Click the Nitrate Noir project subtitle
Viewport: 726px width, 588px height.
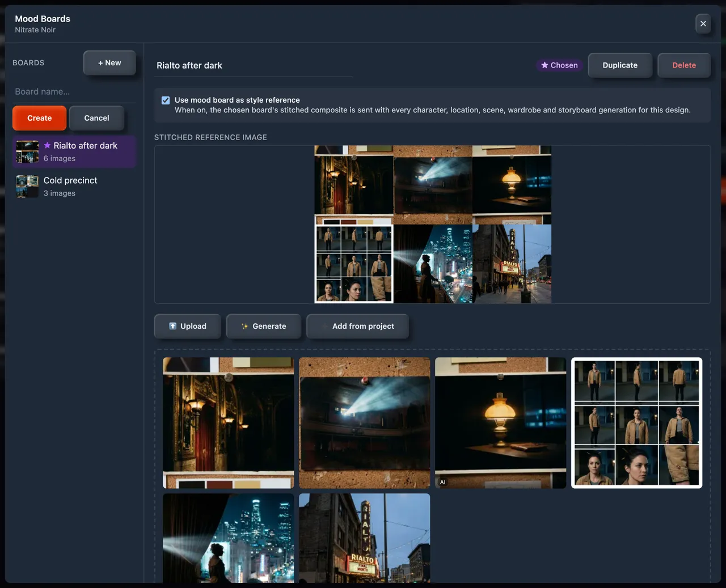(x=35, y=30)
